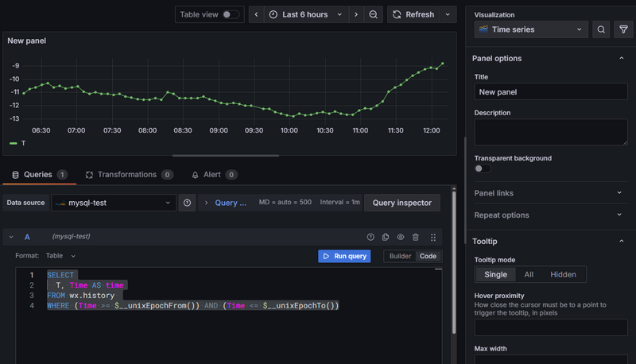Grab the query A drag handle
Screen dimensions: 636x364
tap(432, 237)
